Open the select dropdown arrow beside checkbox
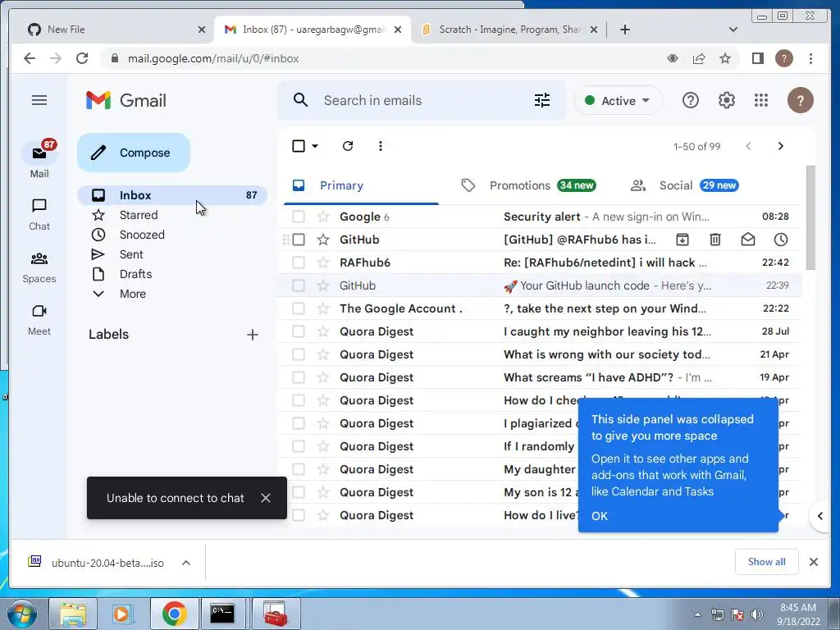Image resolution: width=840 pixels, height=630 pixels. pyautogui.click(x=315, y=146)
